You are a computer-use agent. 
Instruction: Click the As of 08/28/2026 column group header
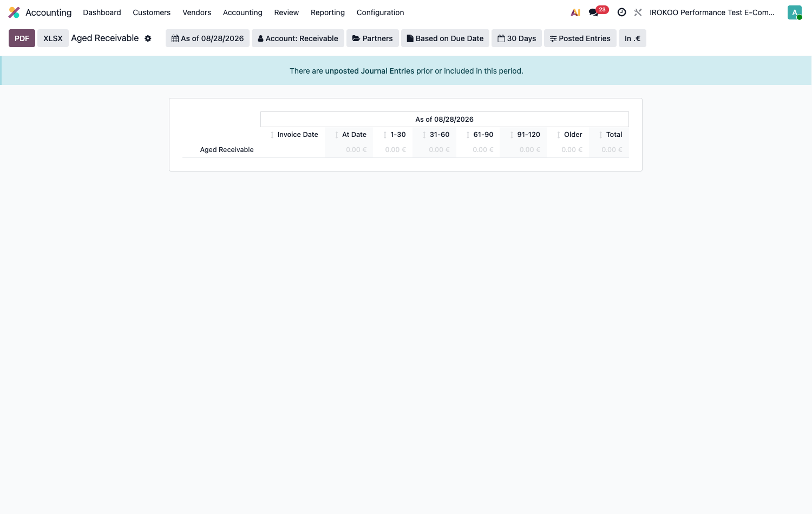coord(444,120)
